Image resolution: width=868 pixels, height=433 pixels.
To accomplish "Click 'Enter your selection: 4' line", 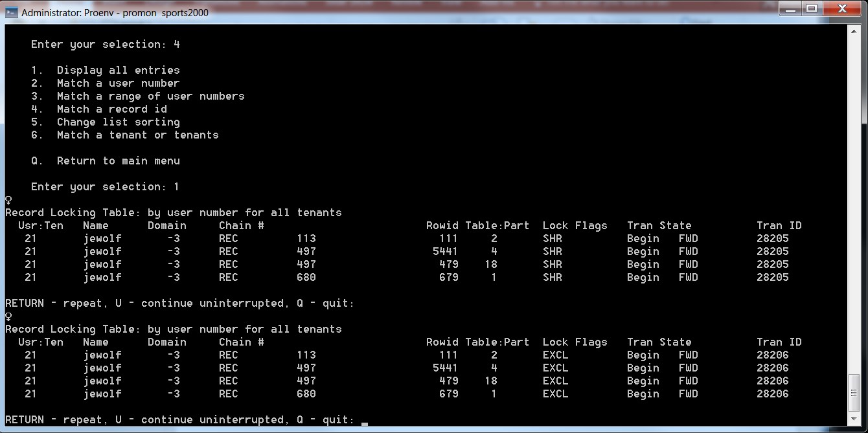I will (106, 44).
